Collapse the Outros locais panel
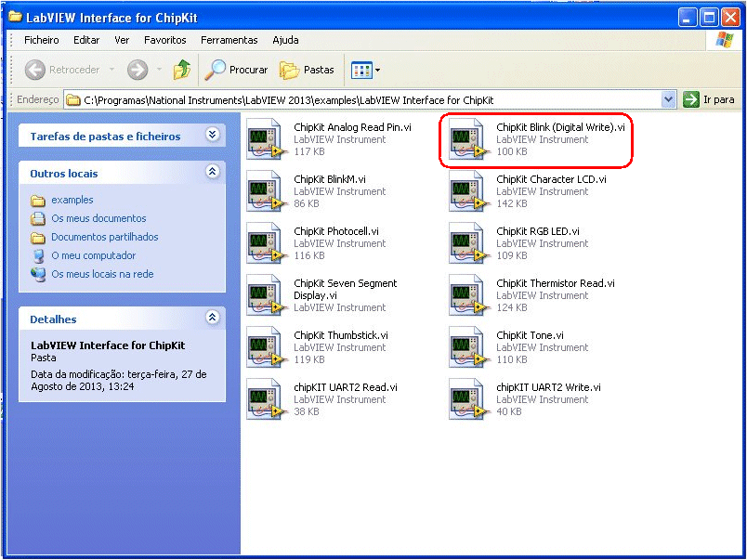The image size is (747, 560). [x=212, y=173]
